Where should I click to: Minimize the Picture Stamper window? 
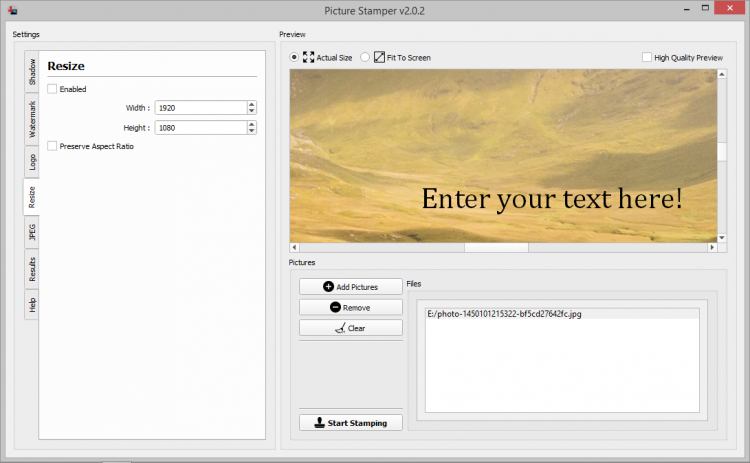pyautogui.click(x=687, y=8)
